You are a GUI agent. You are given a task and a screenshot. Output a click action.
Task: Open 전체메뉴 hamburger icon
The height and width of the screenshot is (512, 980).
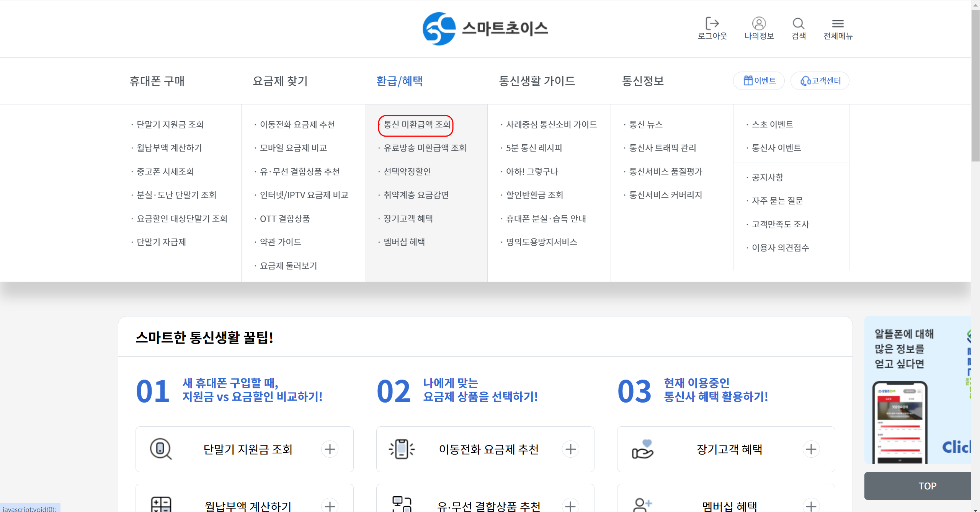(838, 24)
